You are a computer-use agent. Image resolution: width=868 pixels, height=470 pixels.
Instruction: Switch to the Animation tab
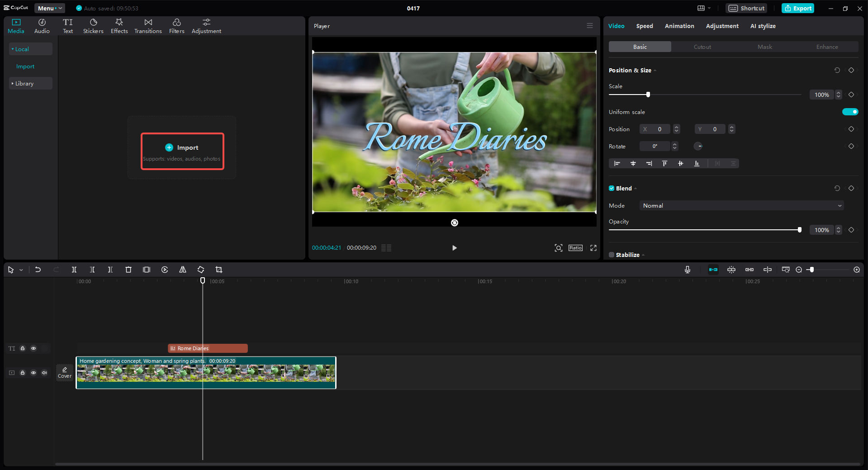pyautogui.click(x=679, y=26)
